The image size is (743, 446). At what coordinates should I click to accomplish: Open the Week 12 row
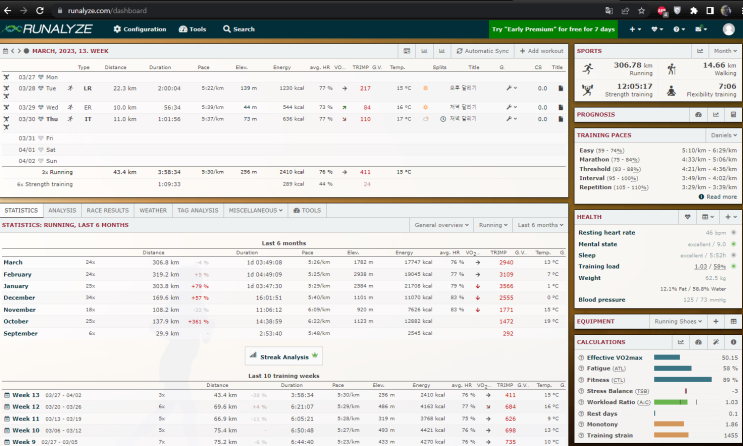pyautogui.click(x=283, y=407)
